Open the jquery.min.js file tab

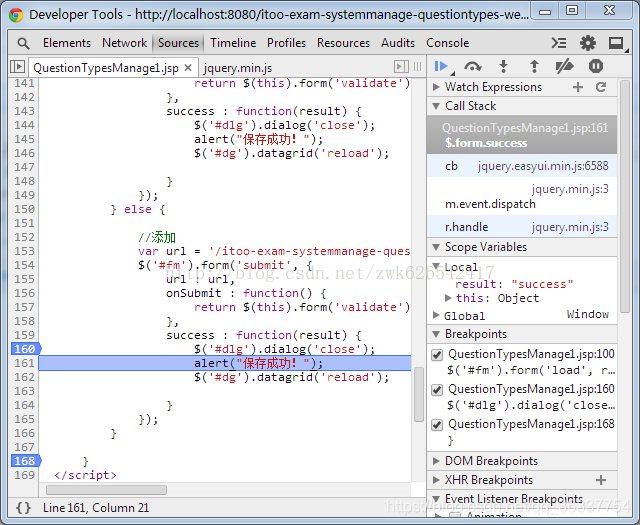click(238, 68)
